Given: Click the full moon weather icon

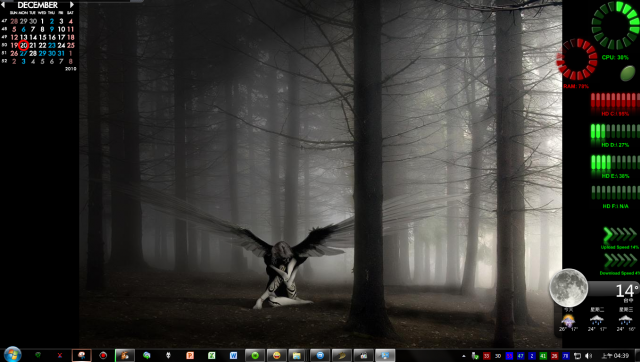Looking at the screenshot, I should (569, 288).
